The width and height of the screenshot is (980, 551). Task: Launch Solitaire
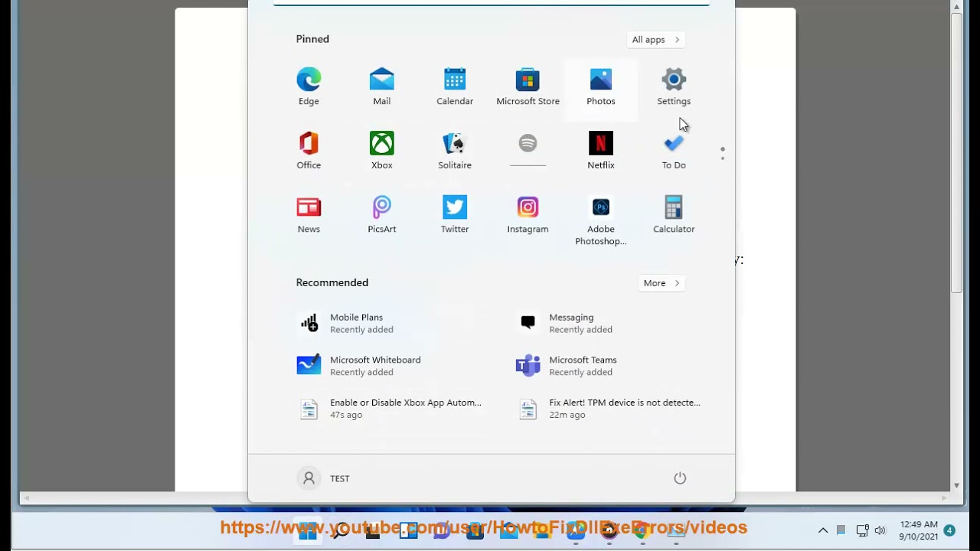point(455,151)
